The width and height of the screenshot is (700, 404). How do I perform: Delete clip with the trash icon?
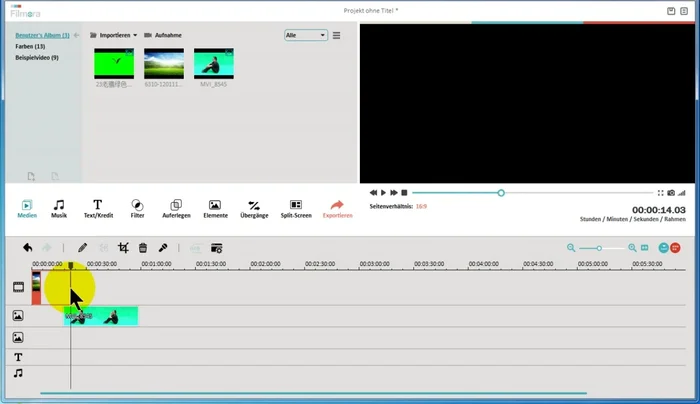click(143, 247)
